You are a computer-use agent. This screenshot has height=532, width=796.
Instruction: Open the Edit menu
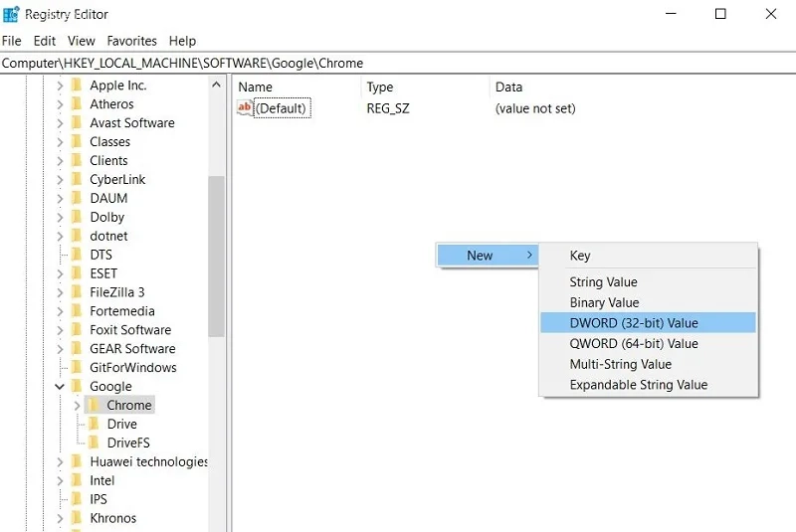point(45,41)
